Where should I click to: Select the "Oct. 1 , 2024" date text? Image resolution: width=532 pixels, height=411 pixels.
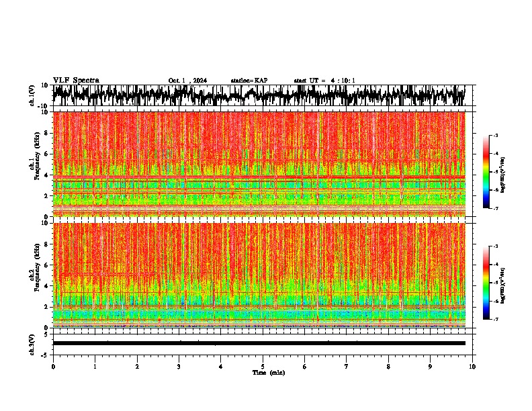pyautogui.click(x=187, y=81)
